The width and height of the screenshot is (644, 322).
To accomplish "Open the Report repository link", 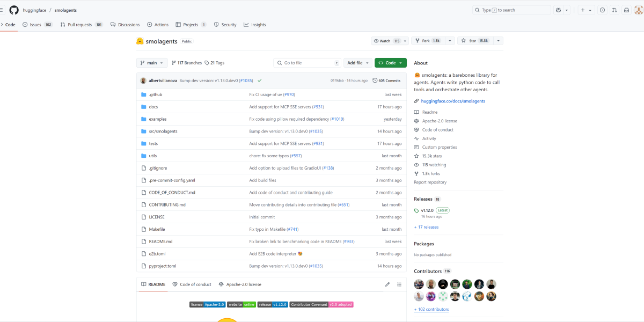I will (430, 182).
